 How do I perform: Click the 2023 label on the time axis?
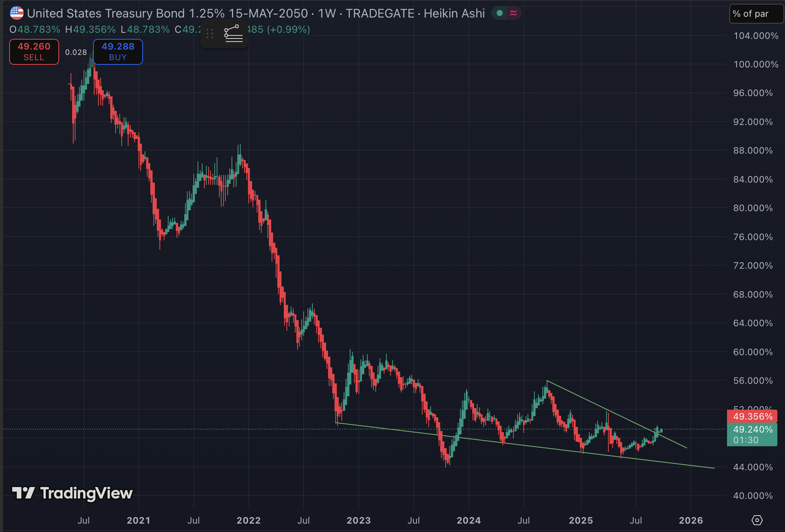click(x=359, y=520)
